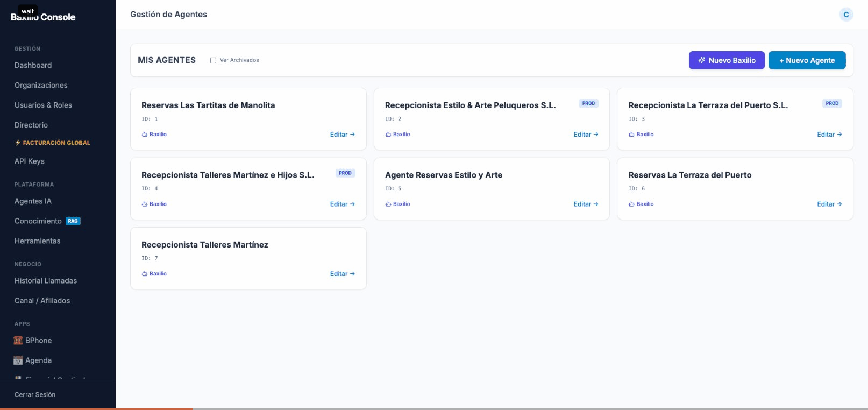Navigate to Usuarios & Roles
The width and height of the screenshot is (868, 410).
tap(43, 105)
